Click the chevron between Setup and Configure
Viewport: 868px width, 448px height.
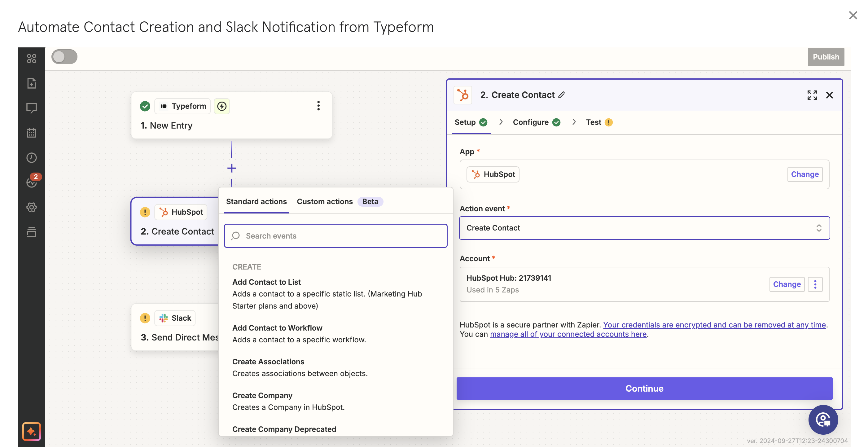point(501,122)
